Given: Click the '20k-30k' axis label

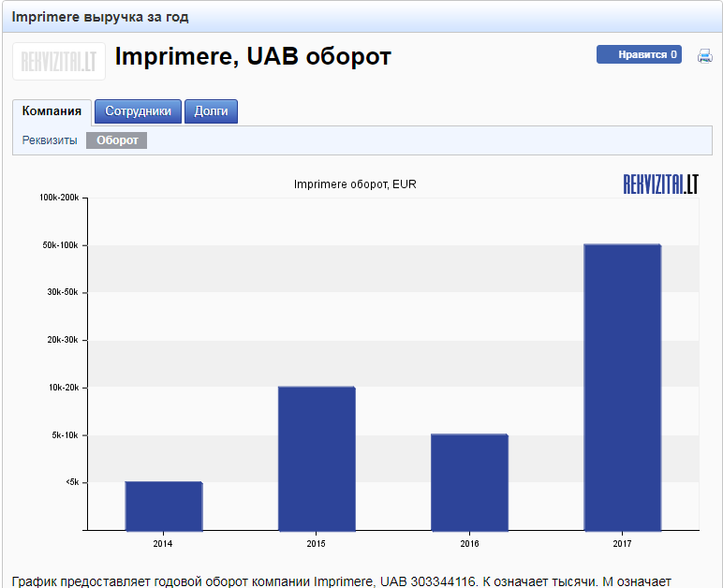Looking at the screenshot, I should click(63, 340).
